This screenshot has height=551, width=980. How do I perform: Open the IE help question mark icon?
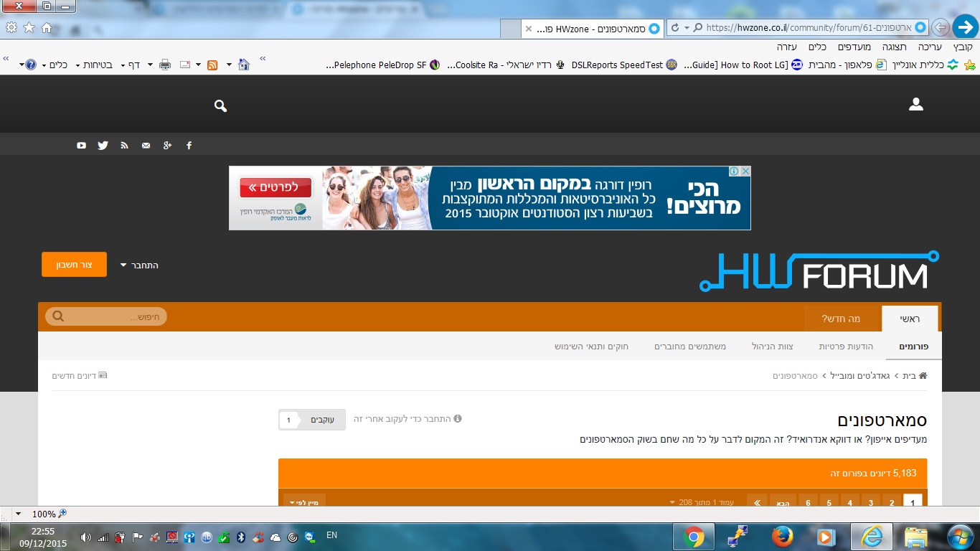point(31,65)
